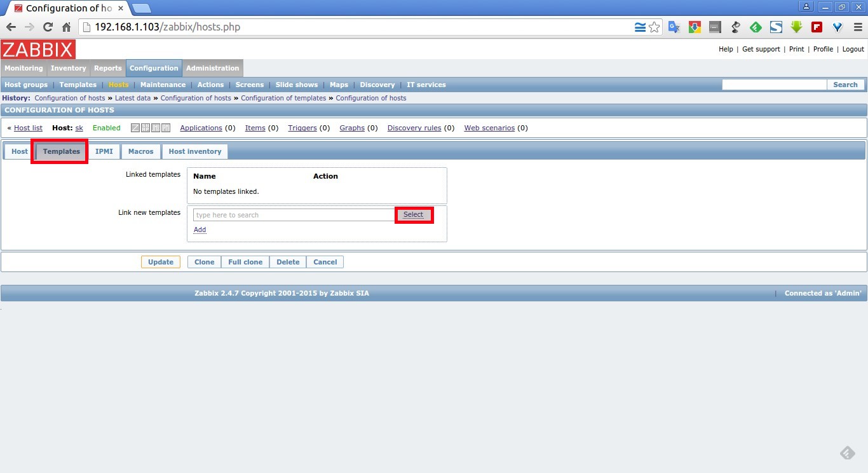Image resolution: width=868 pixels, height=473 pixels.
Task: Click the IPMI availability icon beside Enabled
Action: [x=166, y=128]
